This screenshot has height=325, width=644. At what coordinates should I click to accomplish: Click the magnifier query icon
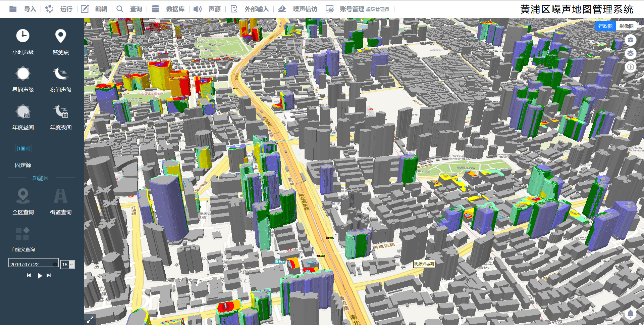click(120, 9)
